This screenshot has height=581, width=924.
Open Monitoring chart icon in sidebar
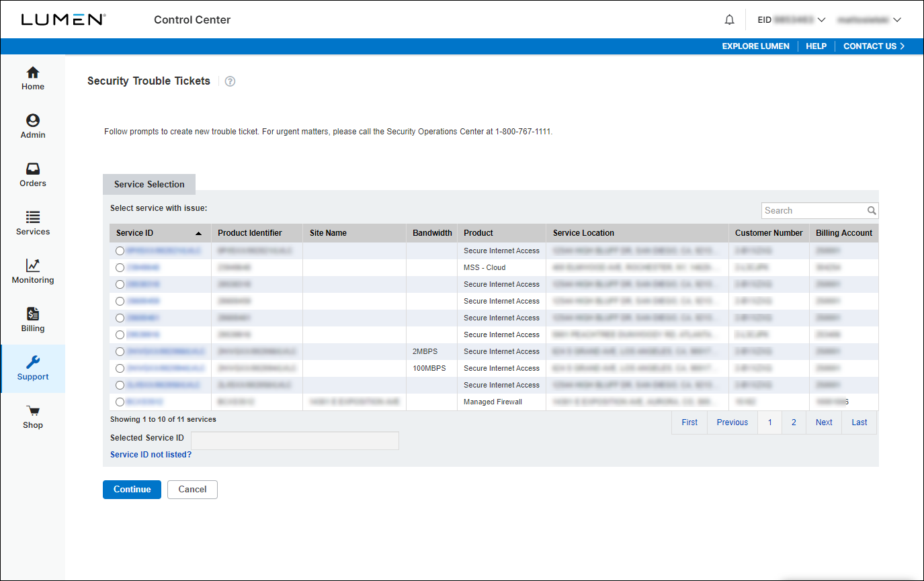(33, 265)
